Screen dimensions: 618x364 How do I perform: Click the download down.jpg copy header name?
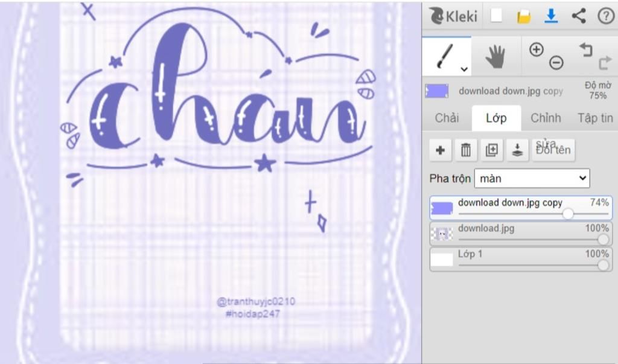pos(511,91)
